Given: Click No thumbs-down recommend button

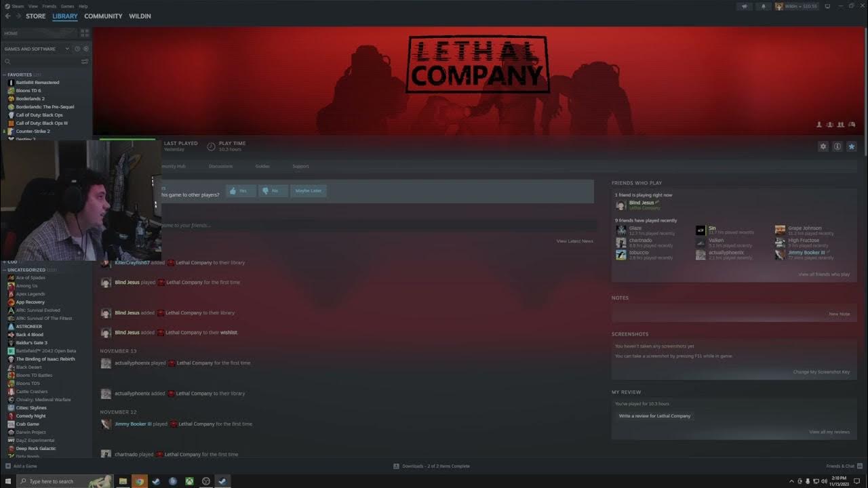Looking at the screenshot, I should (273, 191).
